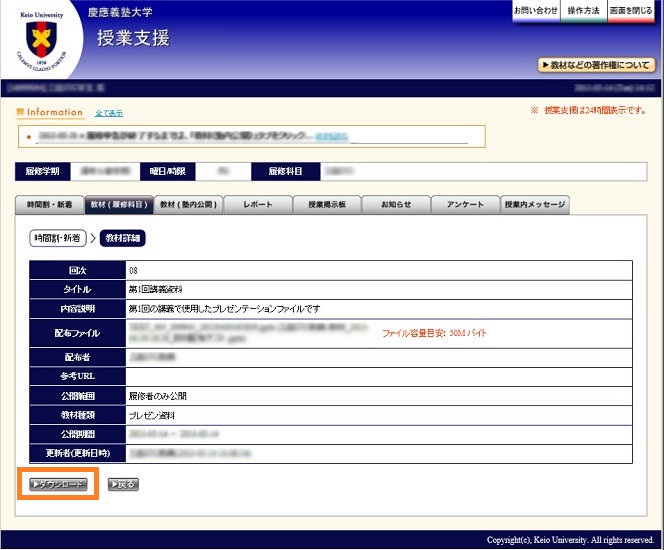Open 教材などの著作権について notice
Screen dimensions: 664x550
[x=596, y=65]
